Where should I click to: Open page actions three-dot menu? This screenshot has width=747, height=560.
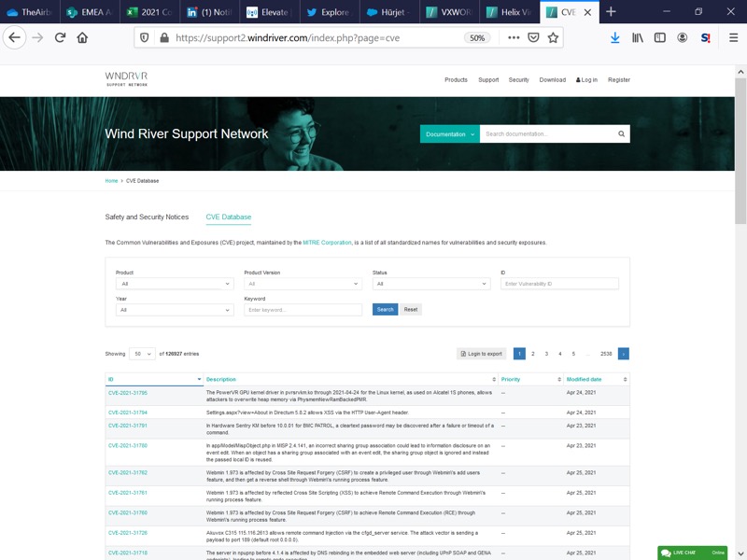514,37
